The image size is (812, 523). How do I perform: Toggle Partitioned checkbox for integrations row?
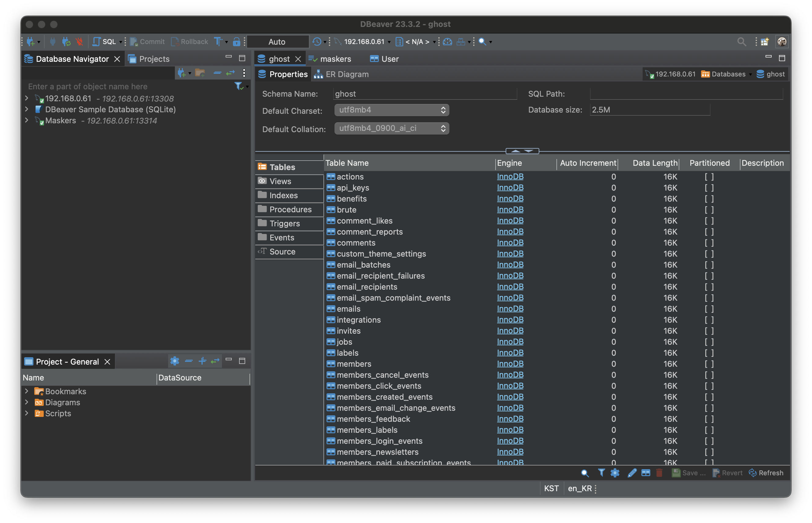pyautogui.click(x=709, y=320)
